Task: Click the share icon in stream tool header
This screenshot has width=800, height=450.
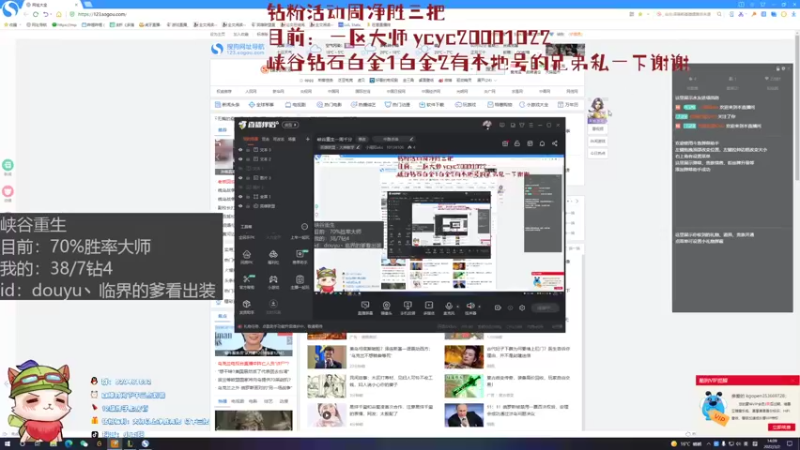Action: pos(555,143)
